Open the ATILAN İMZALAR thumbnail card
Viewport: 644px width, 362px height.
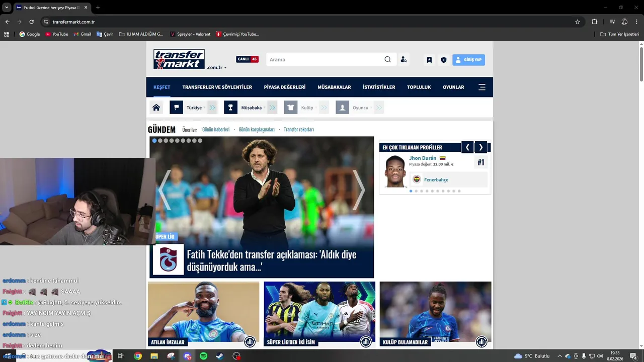click(203, 314)
